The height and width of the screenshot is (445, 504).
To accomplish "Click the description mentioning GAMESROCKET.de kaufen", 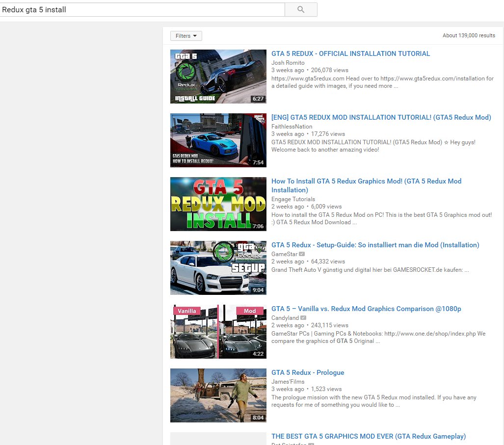I will pyautogui.click(x=370, y=270).
